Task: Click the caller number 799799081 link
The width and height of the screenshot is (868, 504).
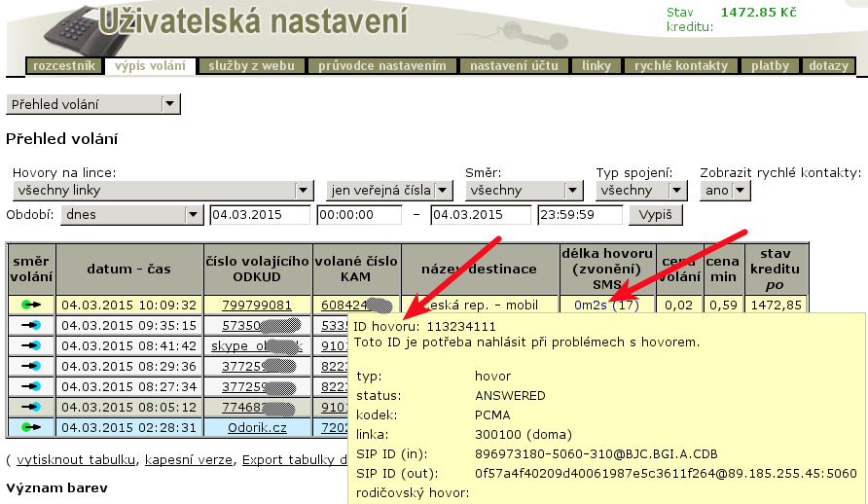Action: click(257, 305)
